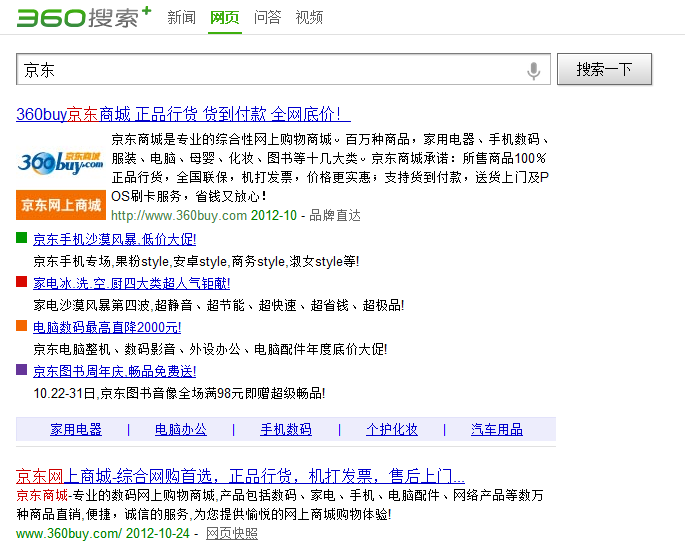Click the red square bullet icon
685x549 pixels.
[x=22, y=282]
